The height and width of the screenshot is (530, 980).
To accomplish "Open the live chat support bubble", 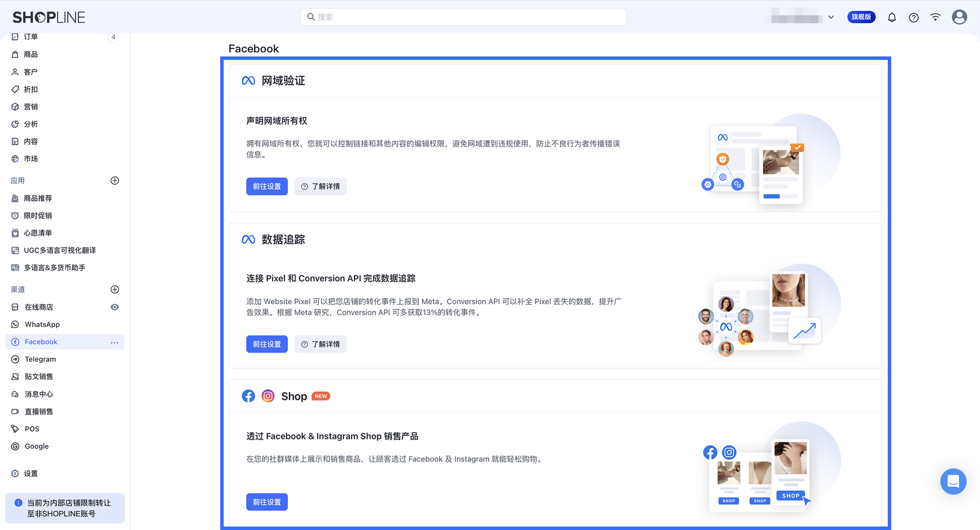I will 953,481.
